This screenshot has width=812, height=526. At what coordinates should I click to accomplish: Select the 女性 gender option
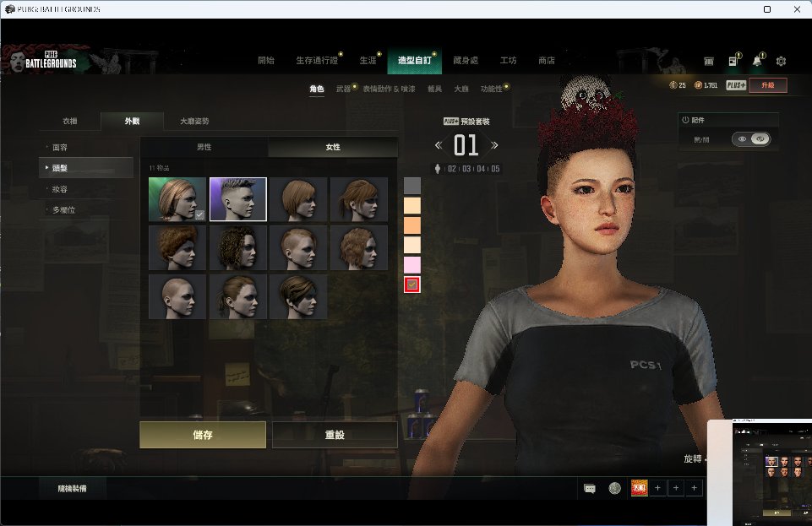tap(333, 147)
